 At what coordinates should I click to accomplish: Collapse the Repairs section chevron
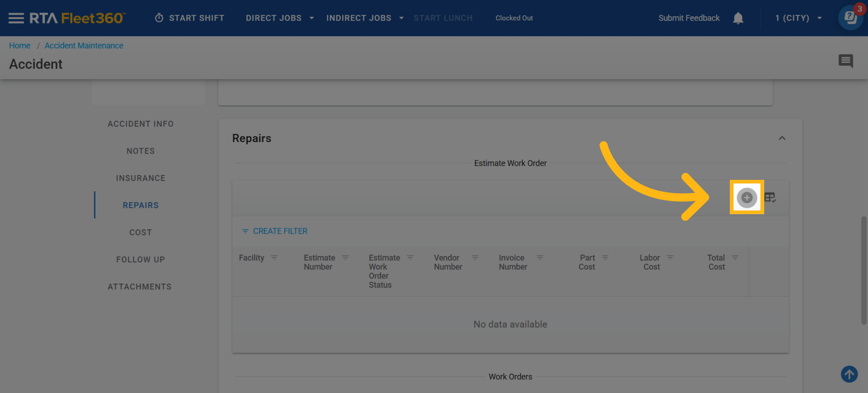coord(782,138)
